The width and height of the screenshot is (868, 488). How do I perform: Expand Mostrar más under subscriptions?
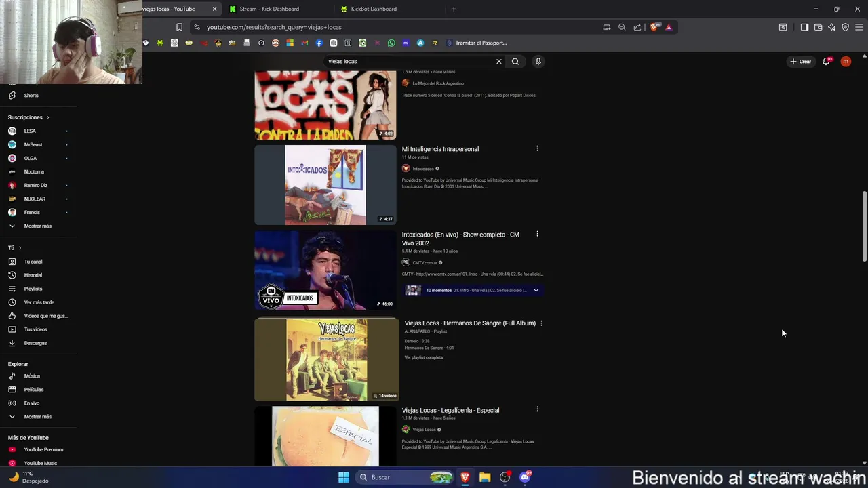(x=38, y=226)
